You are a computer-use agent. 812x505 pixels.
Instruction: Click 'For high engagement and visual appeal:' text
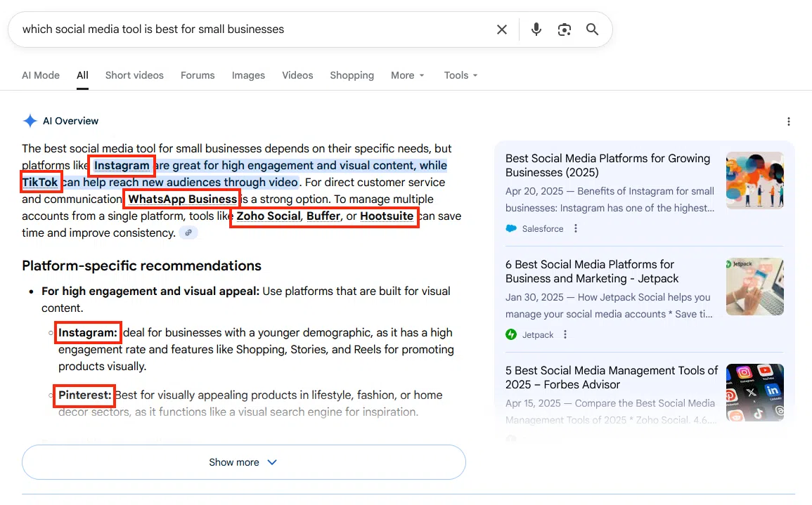click(x=150, y=291)
